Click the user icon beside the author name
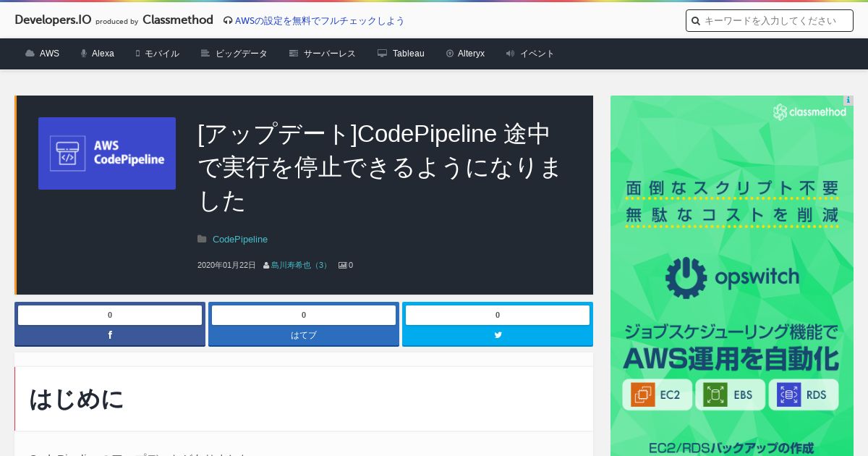Screen dimensions: 868x456 (x=266, y=266)
